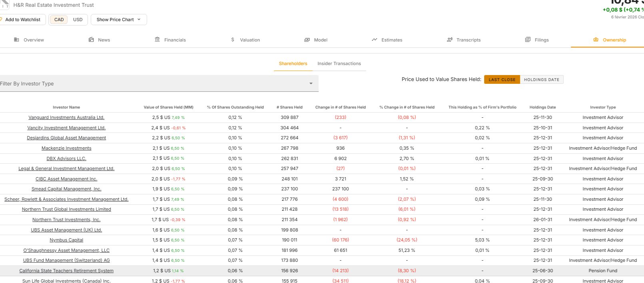Screen dimensions: 644x283
Task: Click the Model tab icon
Action: 307,40
